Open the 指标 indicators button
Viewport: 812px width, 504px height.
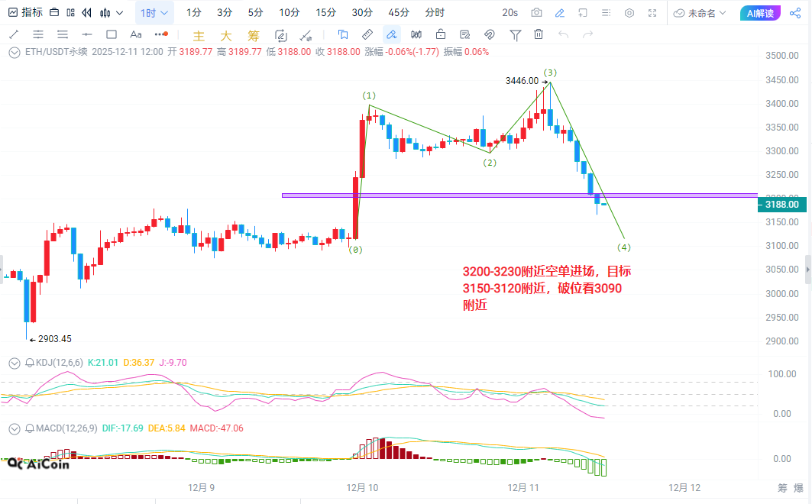[25, 13]
